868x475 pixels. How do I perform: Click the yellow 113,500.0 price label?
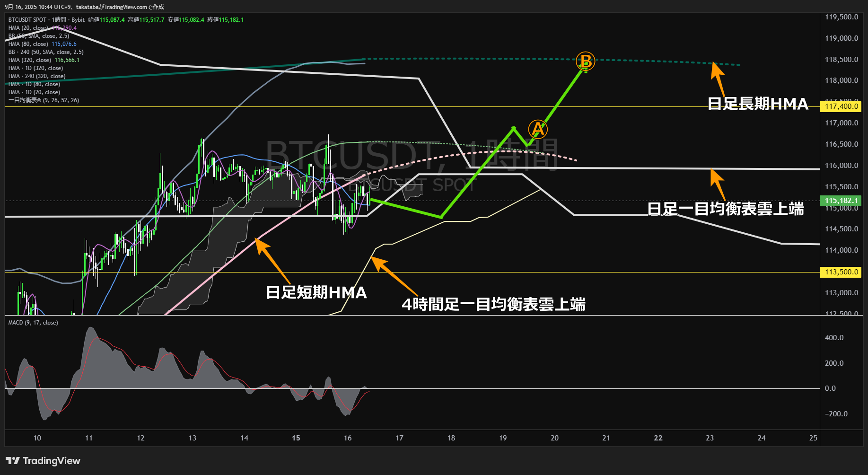[x=842, y=272]
